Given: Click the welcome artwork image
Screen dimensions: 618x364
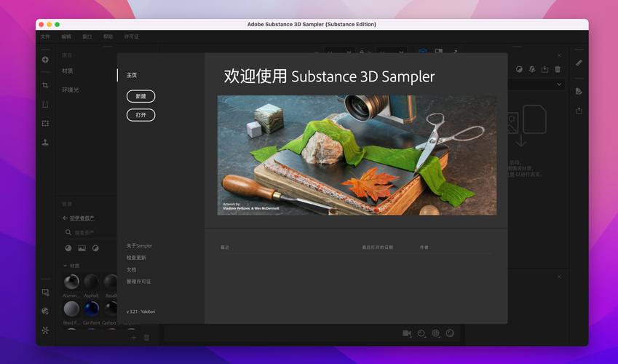Looking at the screenshot, I should [357, 155].
